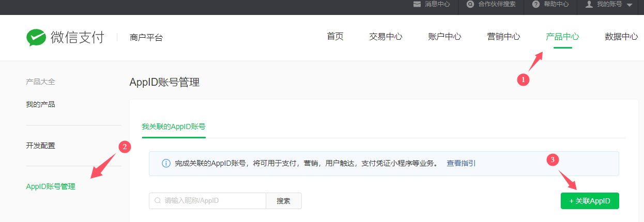Select 产品大全 in the sidebar

click(x=40, y=82)
